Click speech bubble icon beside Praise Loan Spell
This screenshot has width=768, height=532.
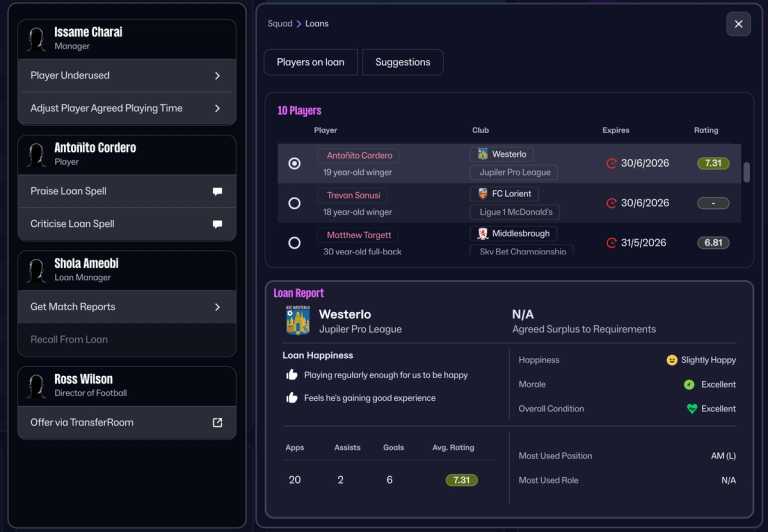click(217, 191)
